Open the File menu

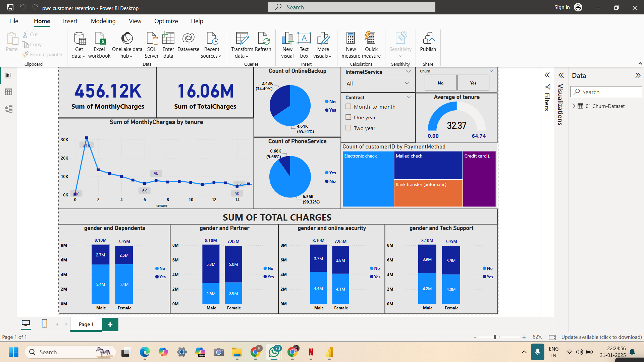(x=14, y=21)
